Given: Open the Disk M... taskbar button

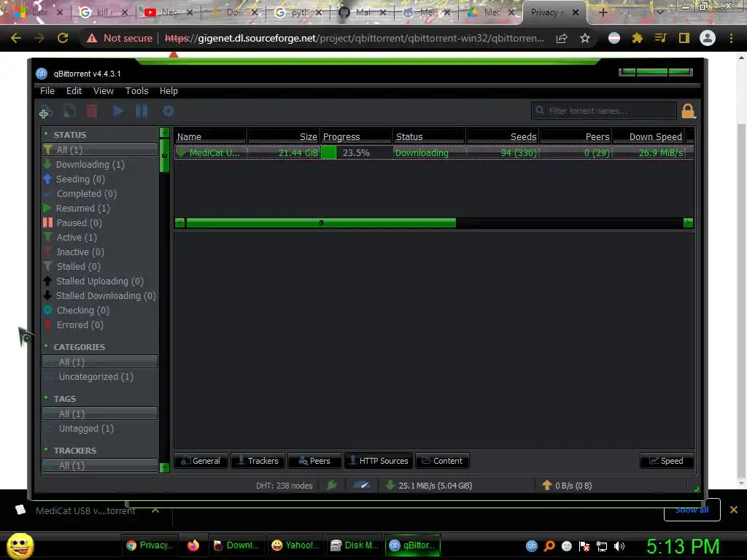Looking at the screenshot, I should tap(354, 545).
